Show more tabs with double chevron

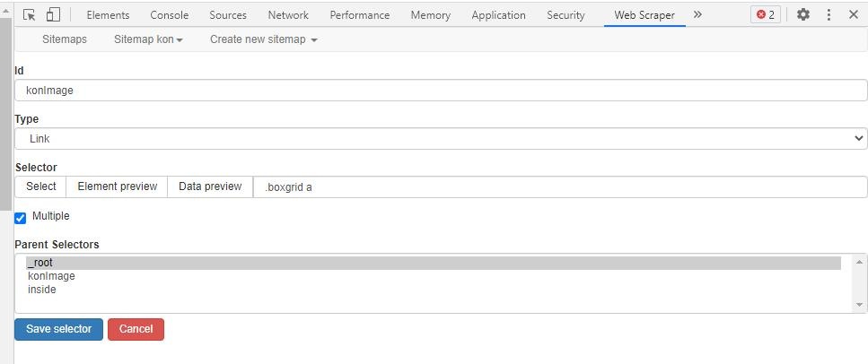(x=697, y=15)
